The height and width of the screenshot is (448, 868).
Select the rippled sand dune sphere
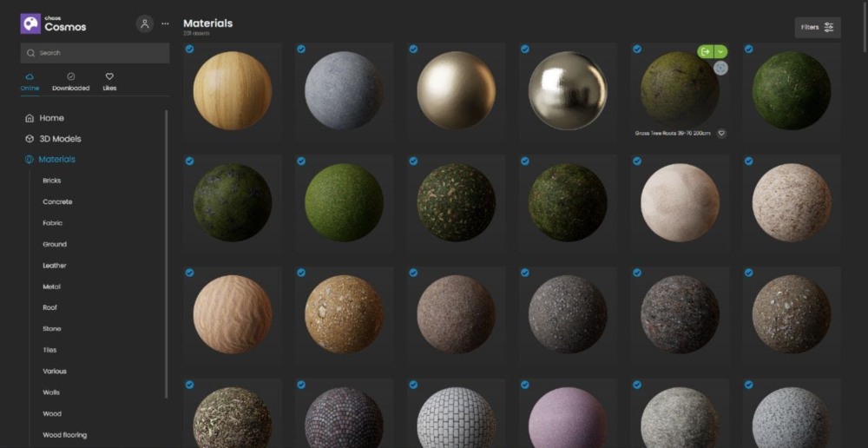point(233,314)
